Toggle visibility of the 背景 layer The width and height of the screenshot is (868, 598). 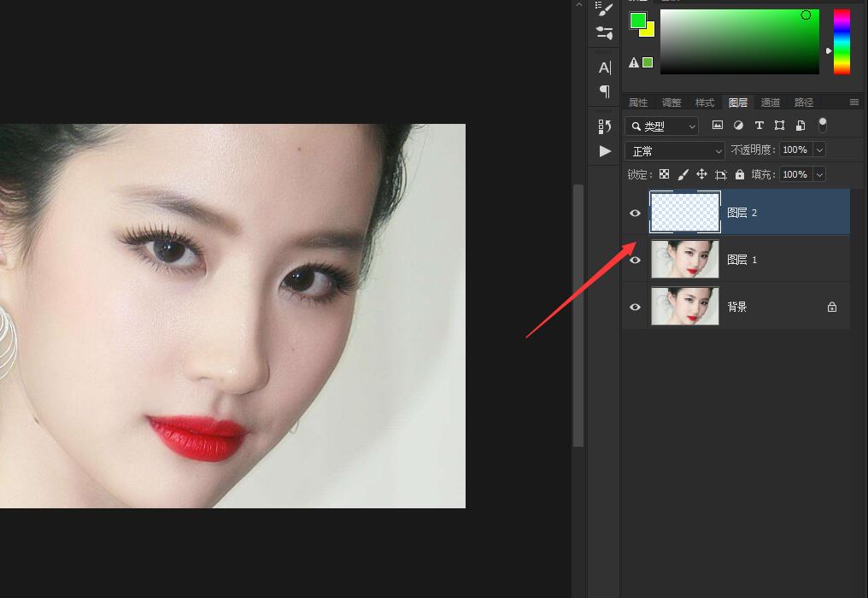(x=635, y=306)
